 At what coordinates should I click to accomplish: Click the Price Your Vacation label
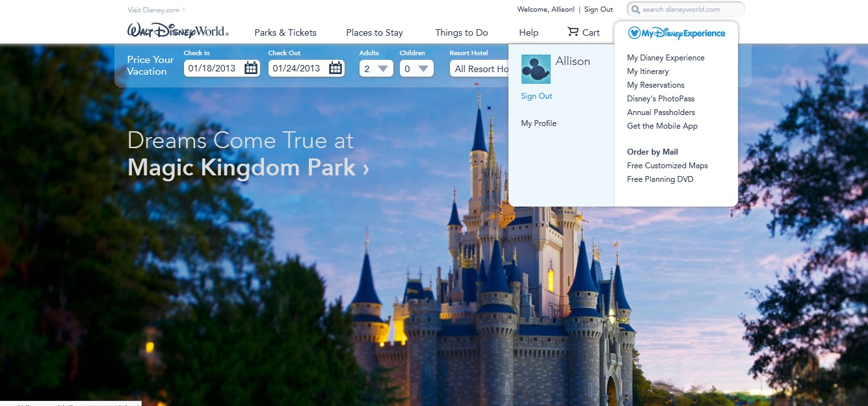pos(150,66)
